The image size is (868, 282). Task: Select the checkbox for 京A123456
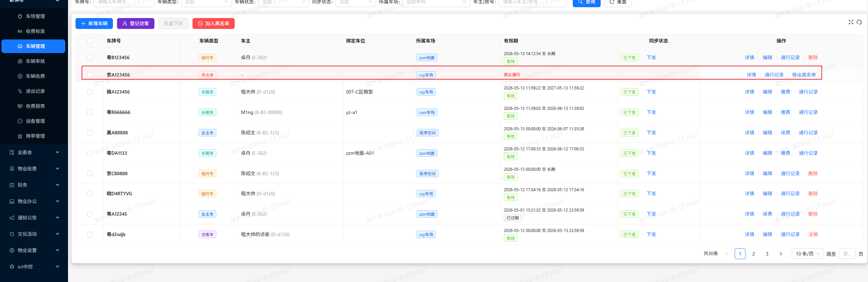click(x=90, y=75)
